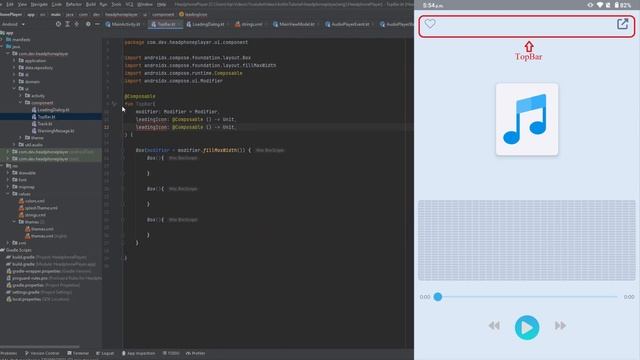Open the Edit menu

10,4
